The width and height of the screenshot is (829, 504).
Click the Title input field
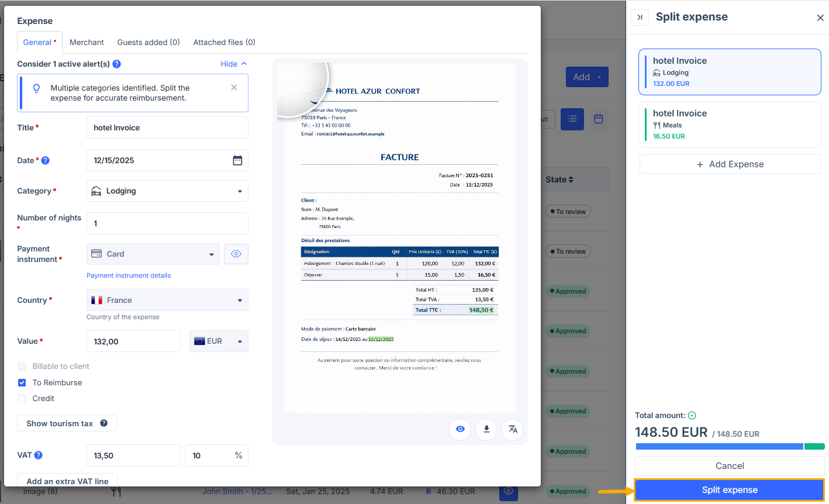pos(167,127)
